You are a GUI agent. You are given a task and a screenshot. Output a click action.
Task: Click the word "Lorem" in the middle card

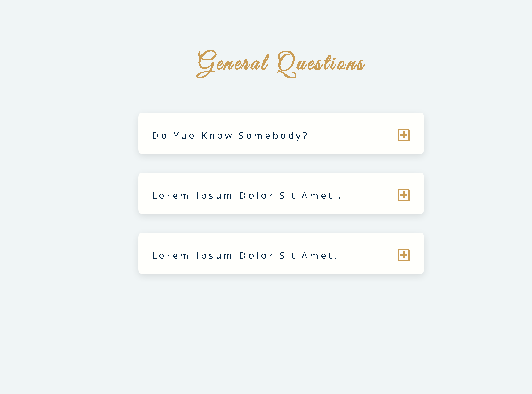pyautogui.click(x=170, y=196)
